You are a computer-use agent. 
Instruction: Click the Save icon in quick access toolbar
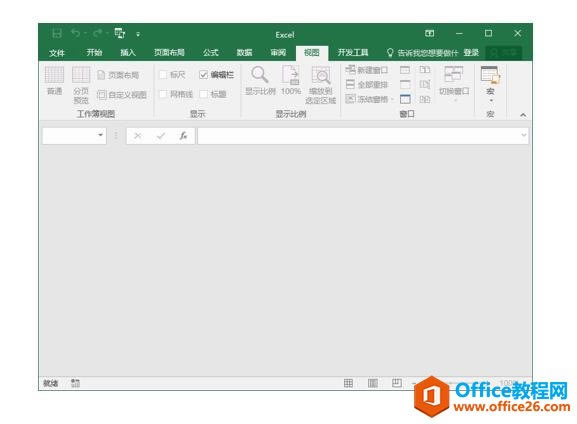(57, 34)
